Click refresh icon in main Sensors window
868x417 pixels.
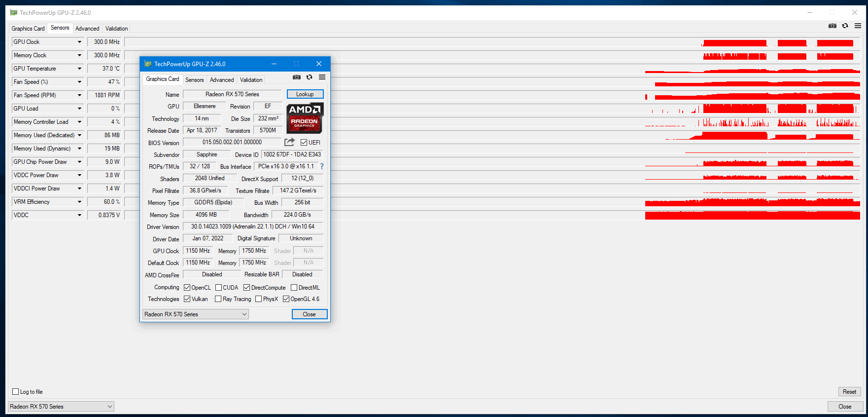point(845,26)
